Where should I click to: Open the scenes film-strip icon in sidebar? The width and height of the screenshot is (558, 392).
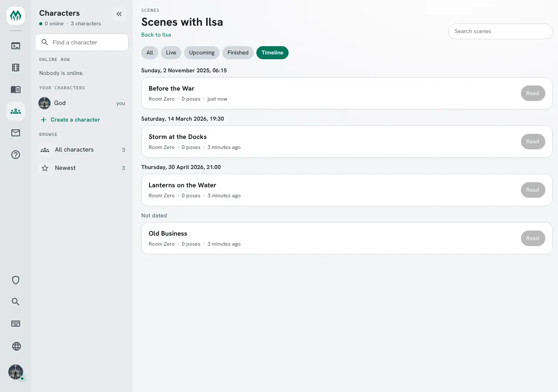[x=16, y=68]
